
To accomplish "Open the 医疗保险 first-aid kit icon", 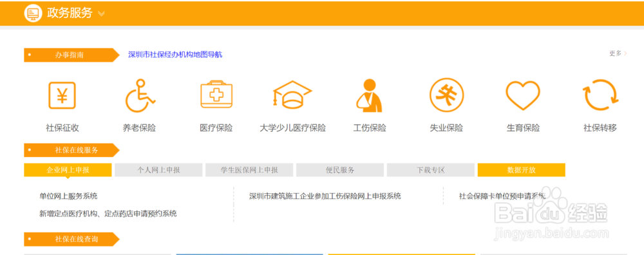I will point(216,95).
